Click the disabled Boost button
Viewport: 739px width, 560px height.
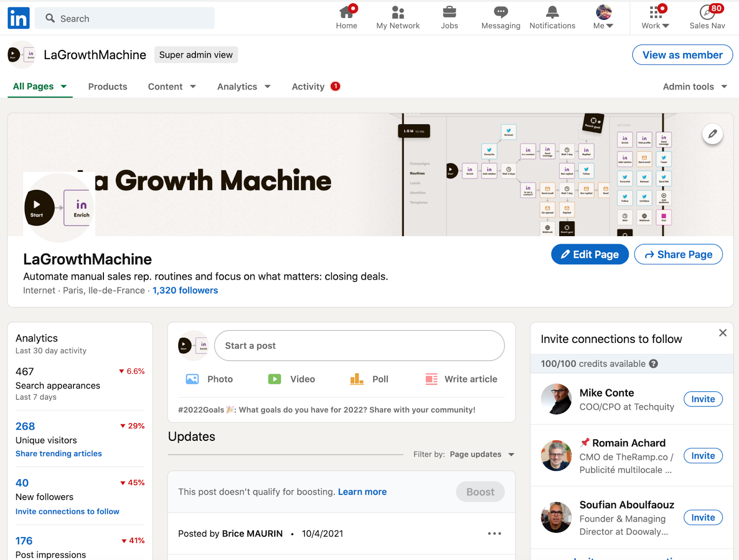[480, 492]
